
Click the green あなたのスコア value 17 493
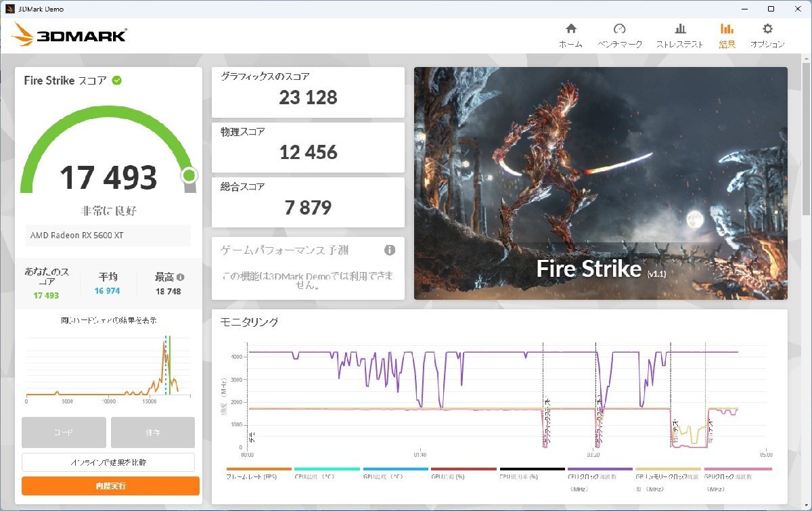[46, 296]
